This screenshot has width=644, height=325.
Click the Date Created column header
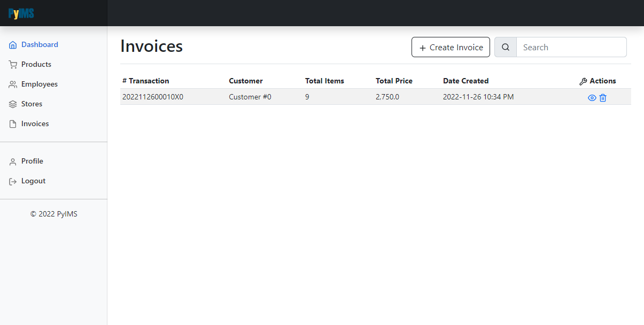click(465, 81)
